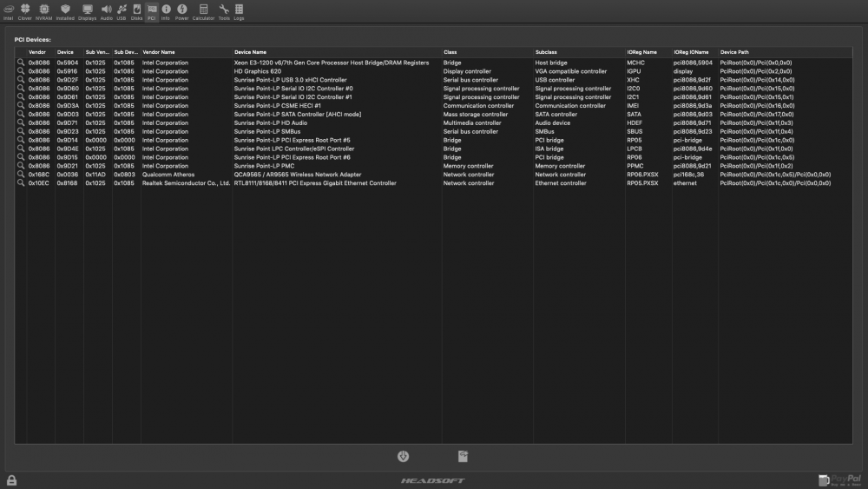Open the Calculator section

coord(203,11)
